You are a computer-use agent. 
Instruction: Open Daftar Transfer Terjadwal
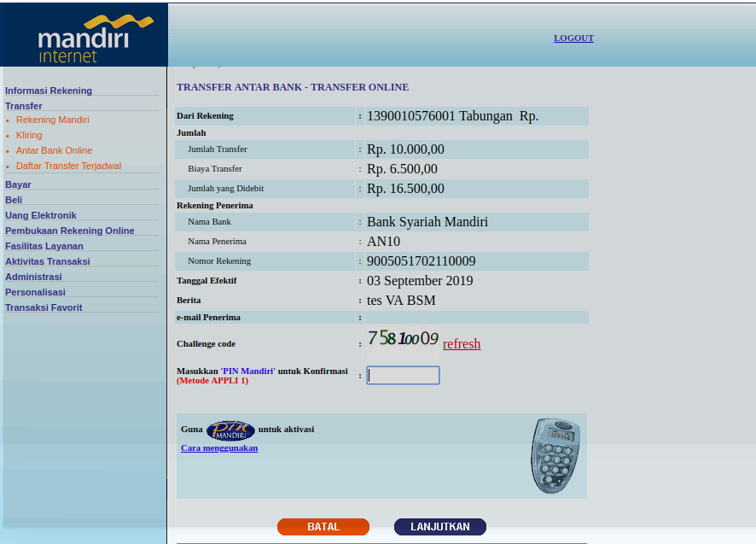pos(68,166)
